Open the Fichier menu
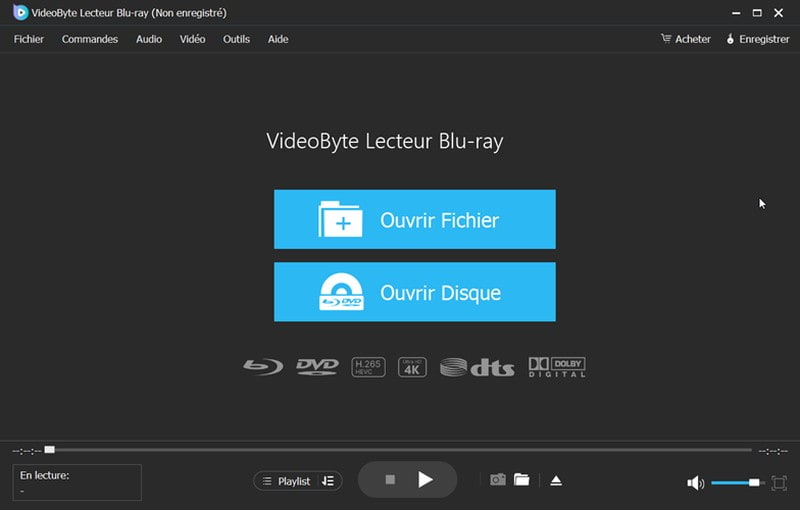Screen dimensions: 800x510 (x=29, y=39)
